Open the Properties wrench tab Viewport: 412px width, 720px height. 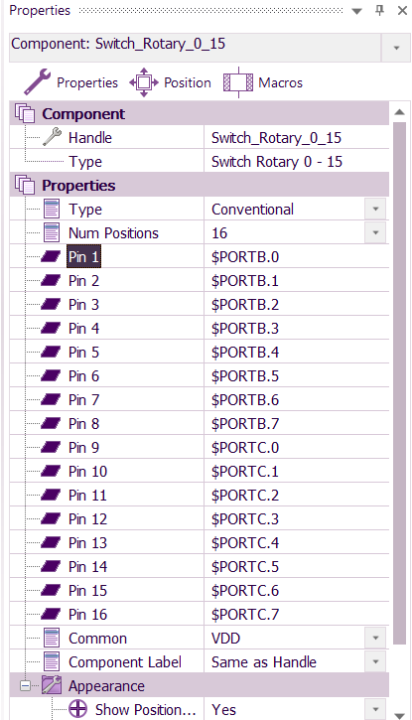point(70,83)
